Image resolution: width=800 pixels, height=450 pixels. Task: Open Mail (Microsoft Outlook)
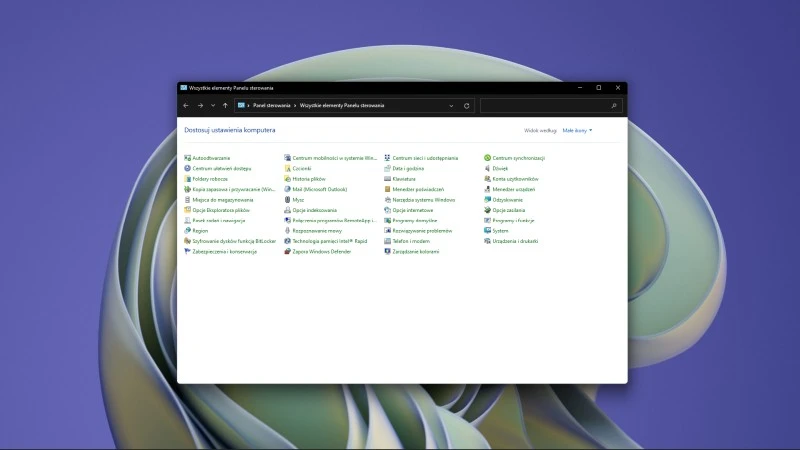tap(316, 189)
